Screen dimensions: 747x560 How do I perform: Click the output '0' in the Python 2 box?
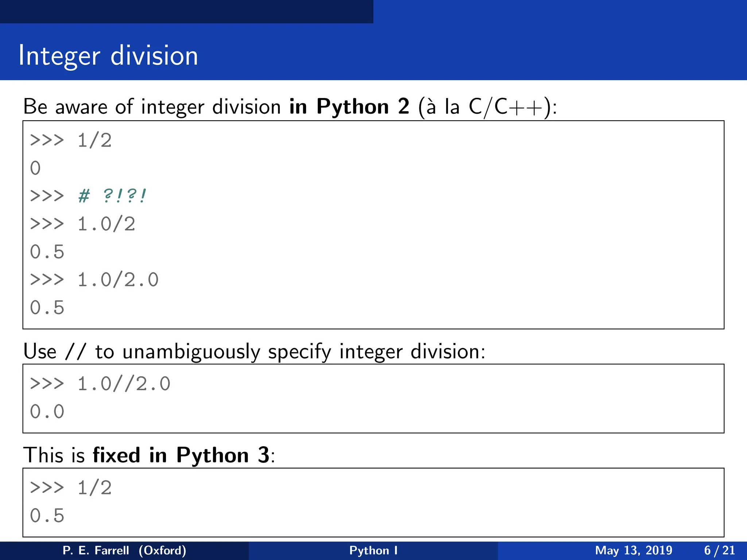pos(35,168)
